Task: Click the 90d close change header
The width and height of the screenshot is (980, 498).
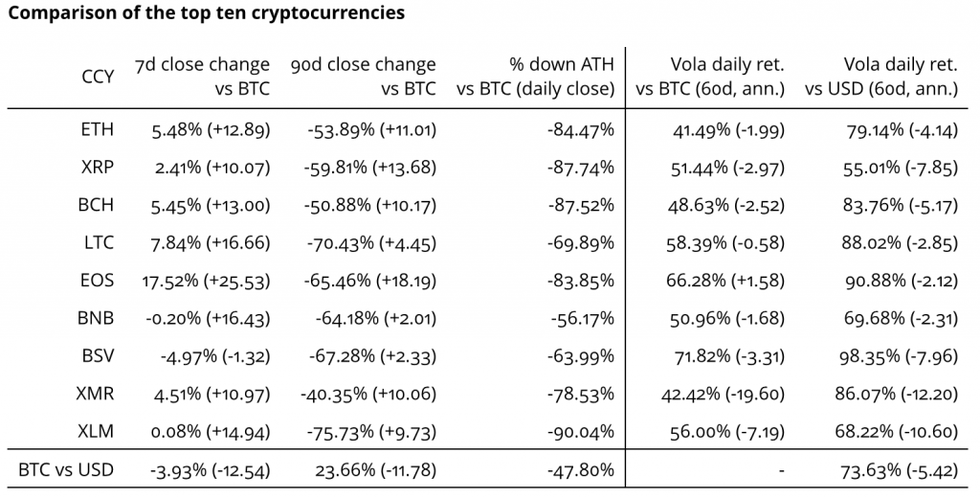Action: (x=363, y=77)
